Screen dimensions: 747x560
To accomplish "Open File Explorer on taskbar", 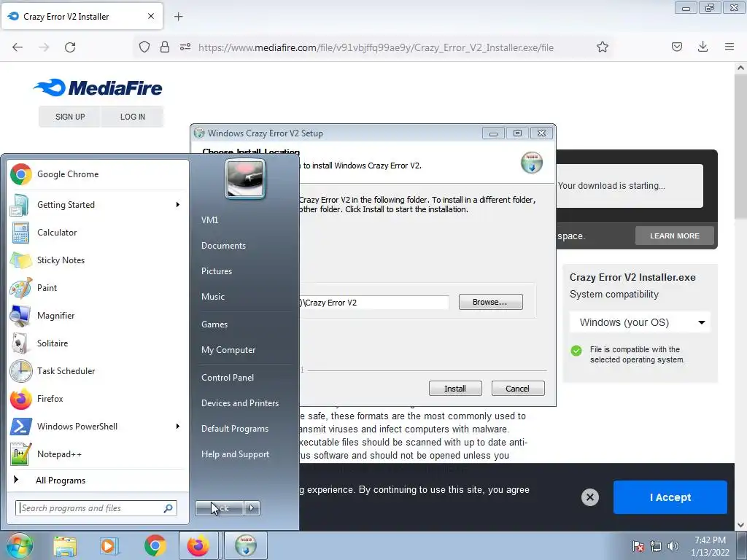I will 65,545.
